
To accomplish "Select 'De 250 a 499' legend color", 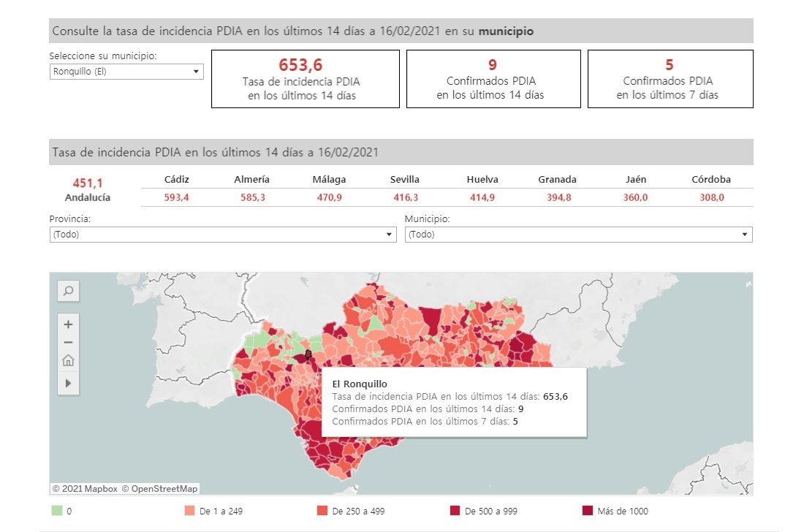I will tap(322, 511).
